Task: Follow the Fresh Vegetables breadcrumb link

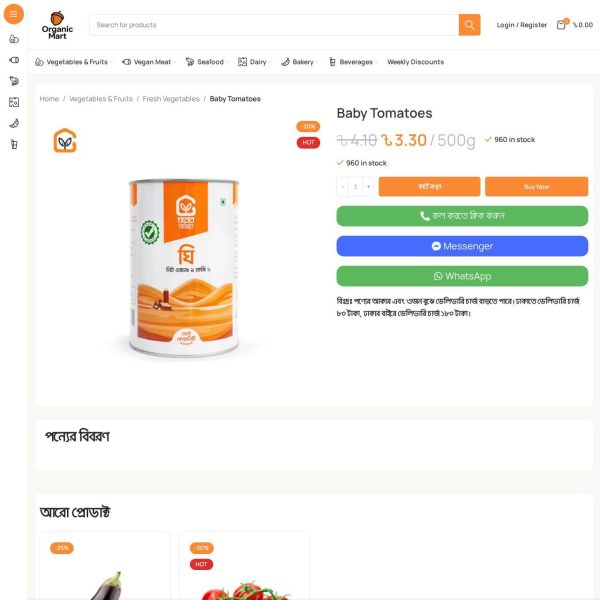Action: (x=171, y=99)
